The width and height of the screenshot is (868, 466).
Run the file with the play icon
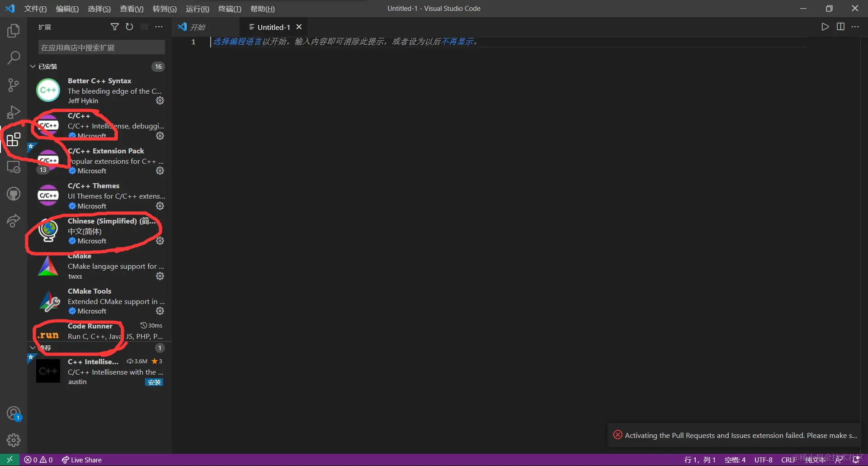click(825, 27)
